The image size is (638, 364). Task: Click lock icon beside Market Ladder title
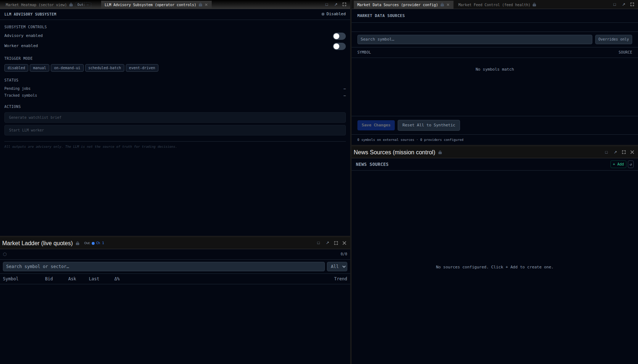coord(78,243)
